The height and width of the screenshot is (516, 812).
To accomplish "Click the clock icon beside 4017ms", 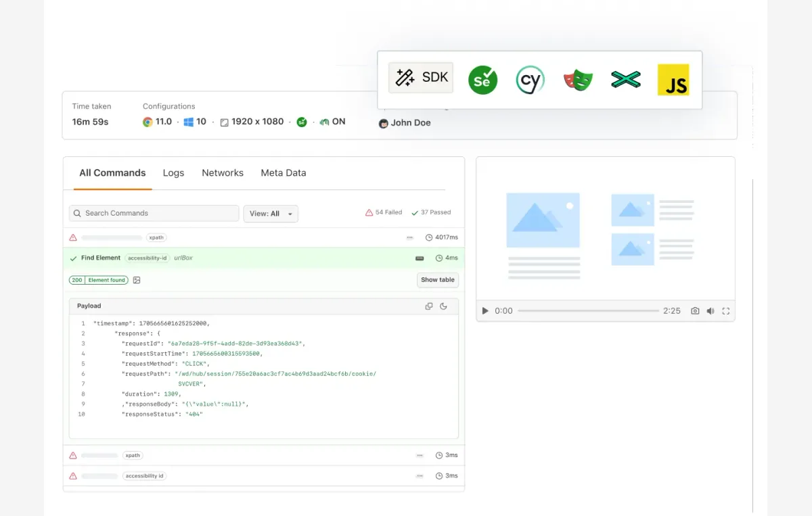I will (x=429, y=238).
